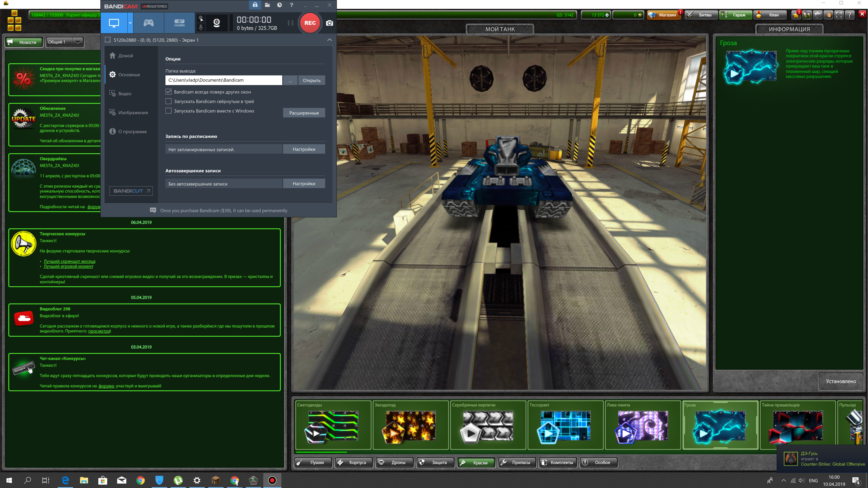This screenshot has width=868, height=488.
Task: Select the Тессеракт paint thumbnail
Action: point(565,425)
